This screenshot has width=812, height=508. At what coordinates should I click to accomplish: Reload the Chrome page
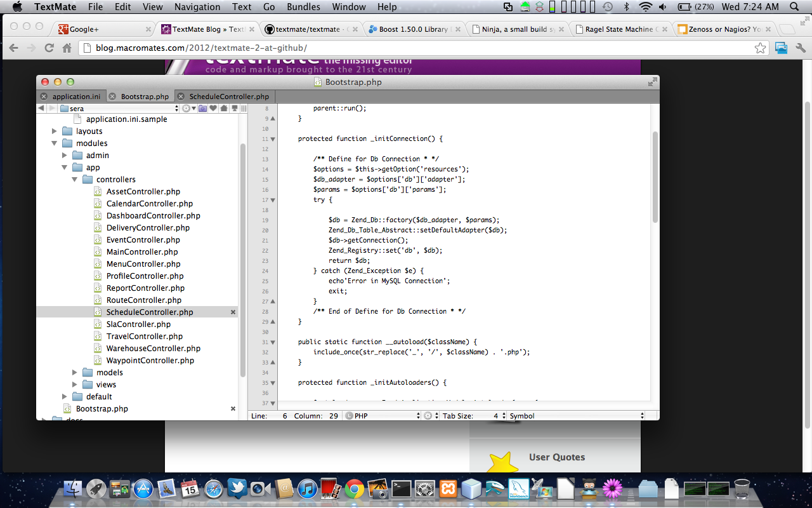tap(49, 48)
